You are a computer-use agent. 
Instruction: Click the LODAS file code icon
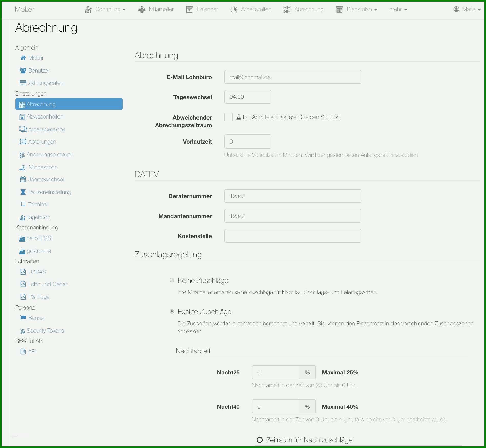23,272
